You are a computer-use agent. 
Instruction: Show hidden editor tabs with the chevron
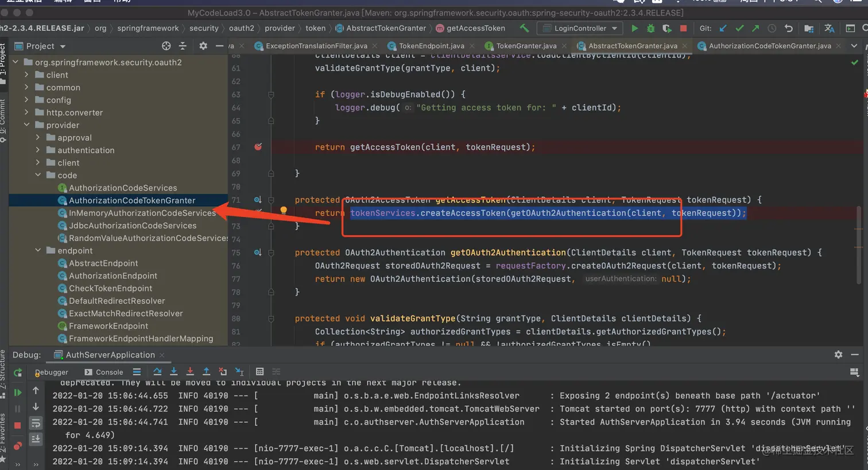(x=854, y=46)
